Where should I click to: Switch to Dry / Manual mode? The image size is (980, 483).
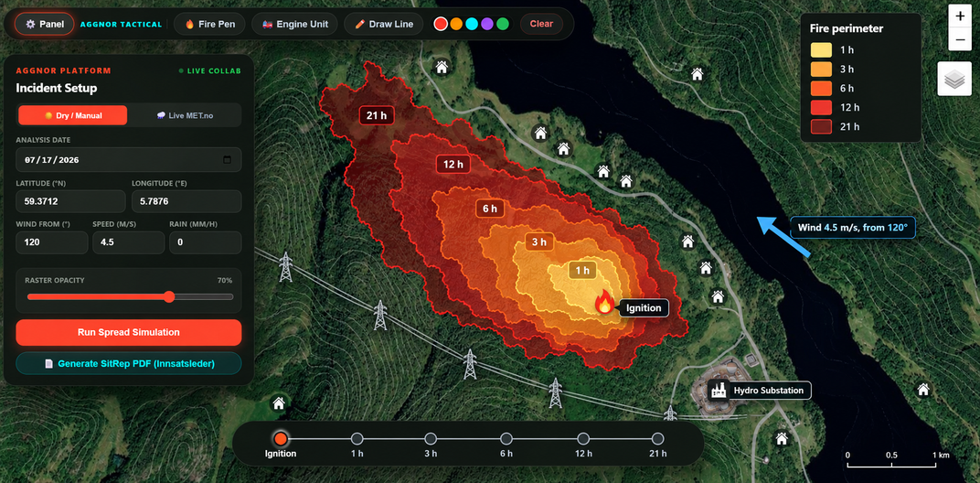(x=72, y=115)
